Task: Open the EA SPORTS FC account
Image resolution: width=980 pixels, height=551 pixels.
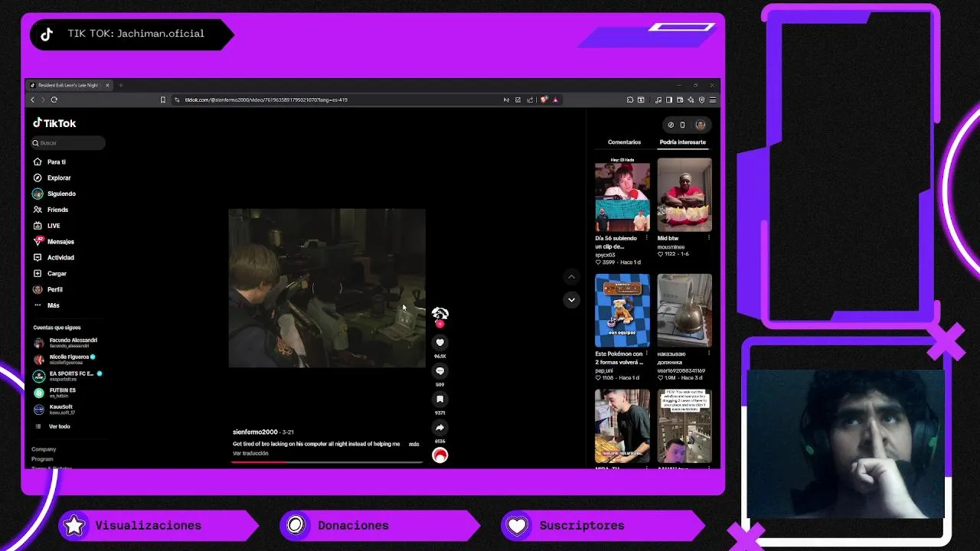Action: tap(67, 376)
